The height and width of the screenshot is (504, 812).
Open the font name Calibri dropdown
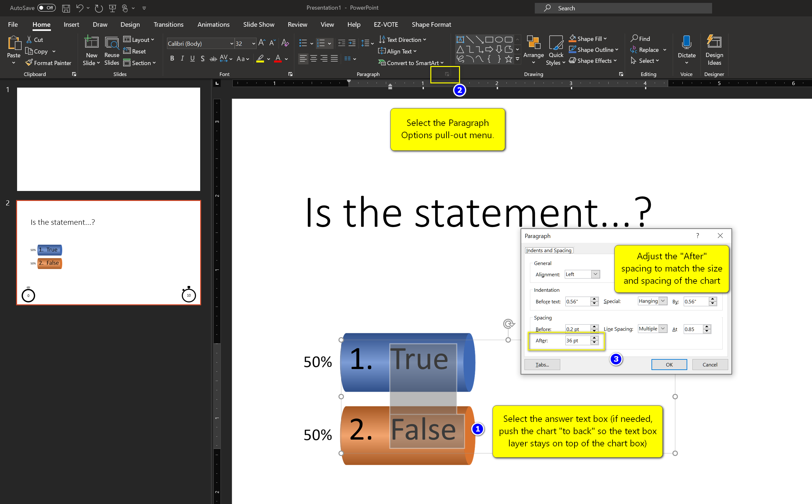tap(231, 44)
